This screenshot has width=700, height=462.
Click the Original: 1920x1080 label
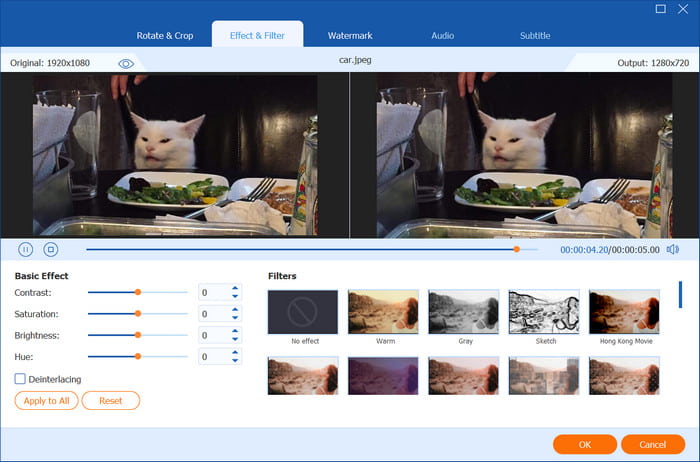click(50, 63)
